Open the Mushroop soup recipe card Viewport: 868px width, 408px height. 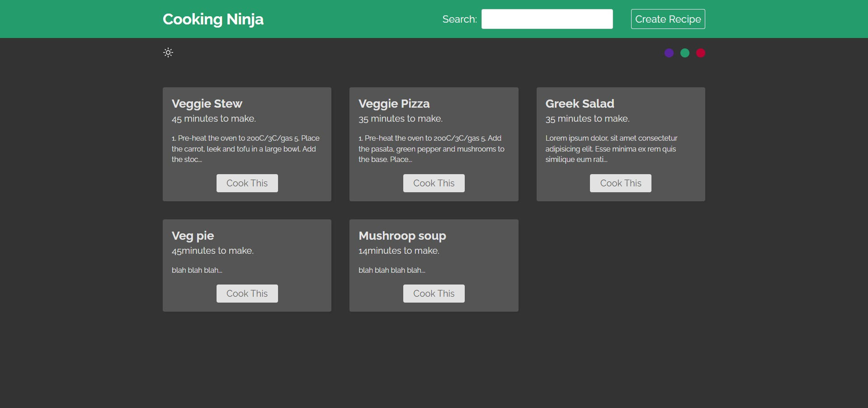[x=434, y=266]
